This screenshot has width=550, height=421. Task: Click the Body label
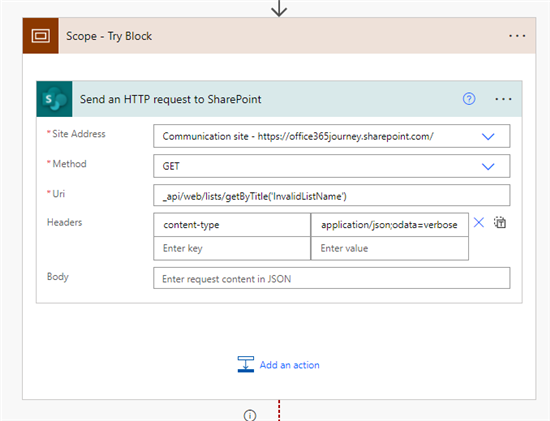click(58, 277)
